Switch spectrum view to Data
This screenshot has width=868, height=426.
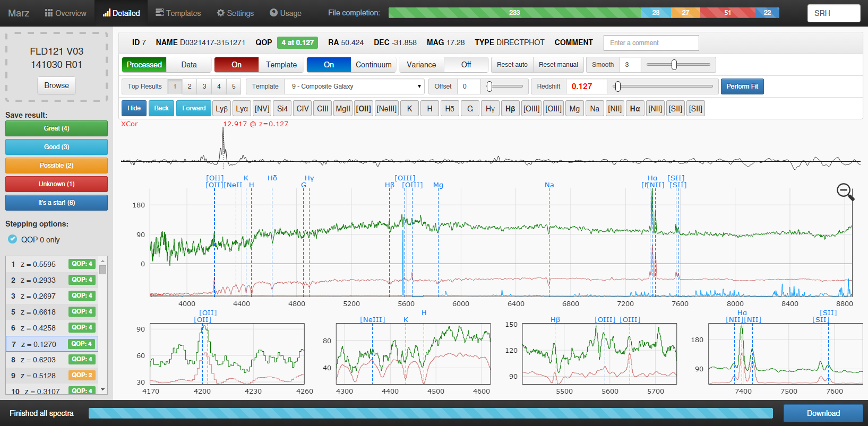[x=188, y=65]
